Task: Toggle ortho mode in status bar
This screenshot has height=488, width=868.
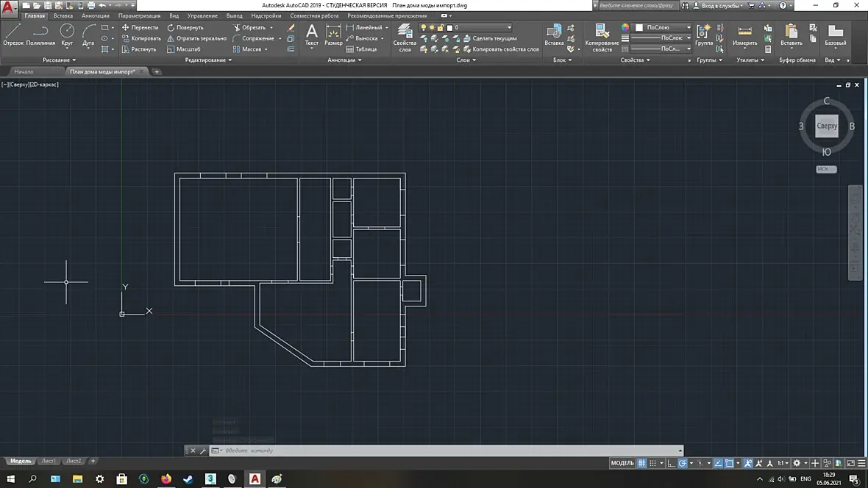Action: click(x=671, y=463)
